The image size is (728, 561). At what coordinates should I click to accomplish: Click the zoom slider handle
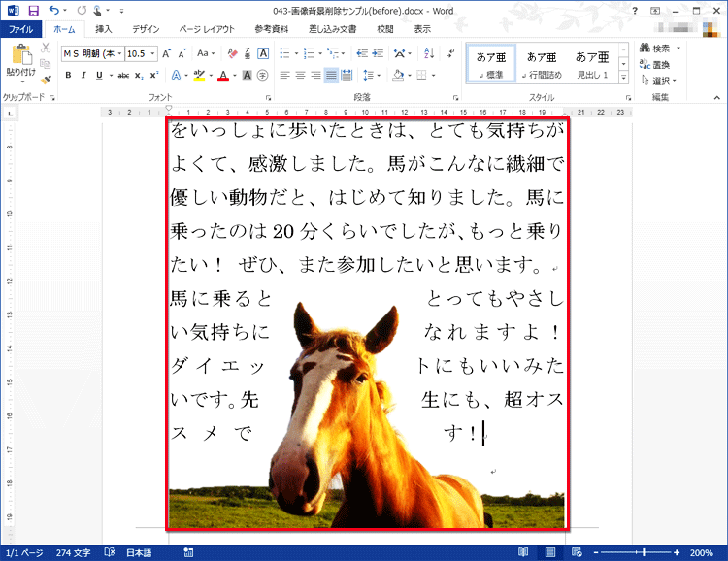[644, 552]
